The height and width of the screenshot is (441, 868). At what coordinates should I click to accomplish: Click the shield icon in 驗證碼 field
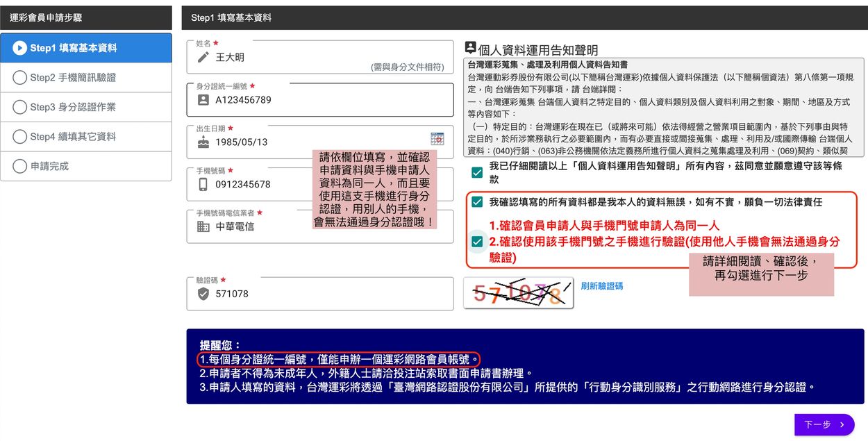[203, 294]
